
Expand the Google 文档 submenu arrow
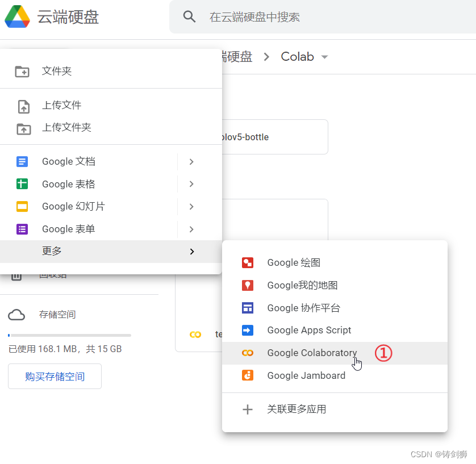191,162
